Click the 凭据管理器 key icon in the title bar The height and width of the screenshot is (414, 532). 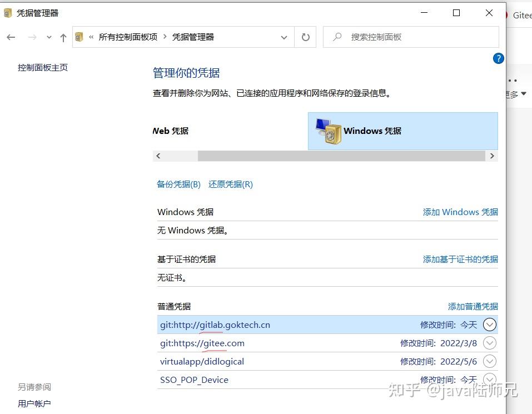(x=7, y=12)
